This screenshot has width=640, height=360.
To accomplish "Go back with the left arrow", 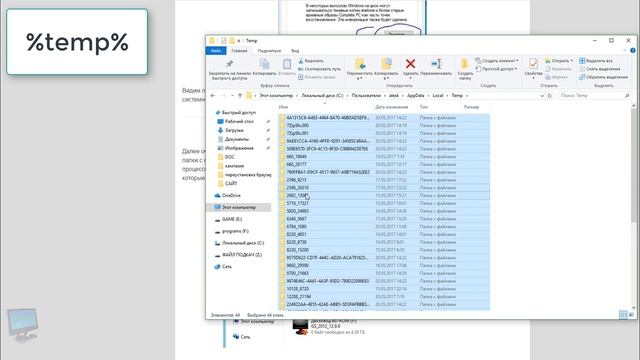I will point(213,96).
